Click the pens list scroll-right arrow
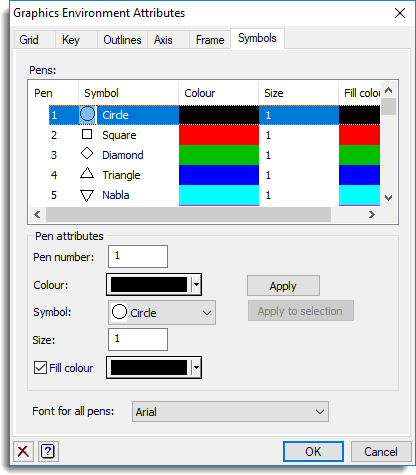 click(372, 215)
